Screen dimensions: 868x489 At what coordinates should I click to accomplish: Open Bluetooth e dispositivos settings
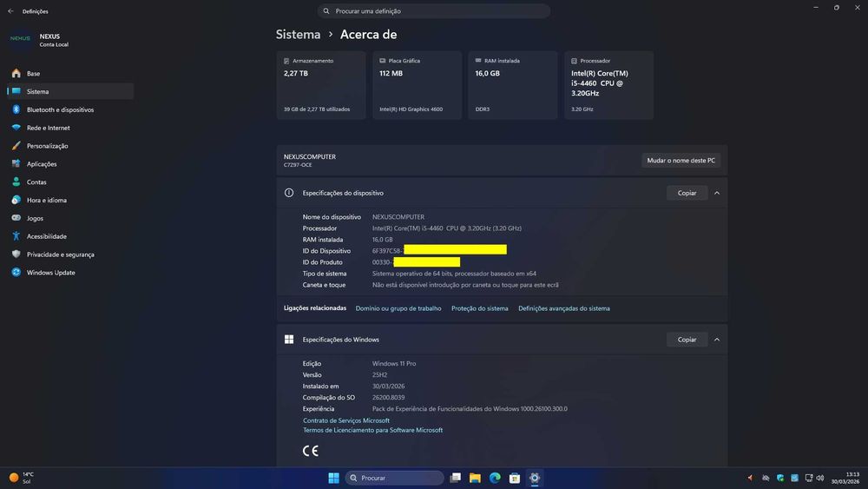point(70,109)
